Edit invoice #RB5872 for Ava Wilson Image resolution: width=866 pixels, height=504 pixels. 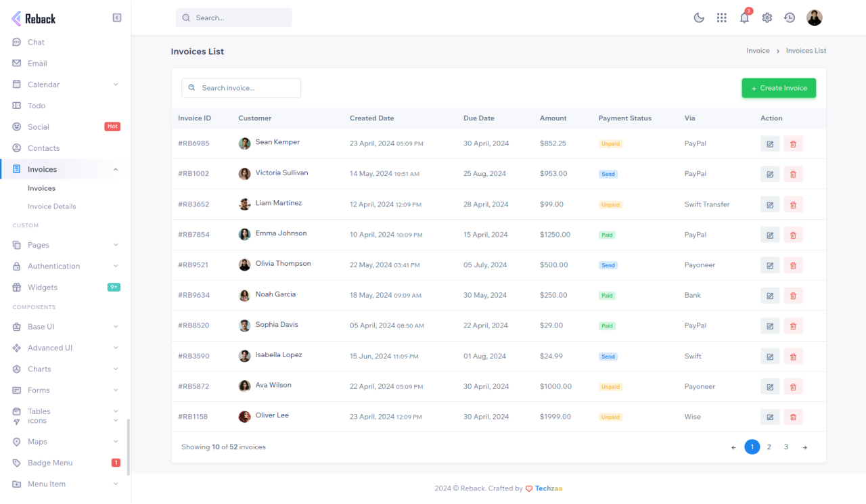[770, 386]
